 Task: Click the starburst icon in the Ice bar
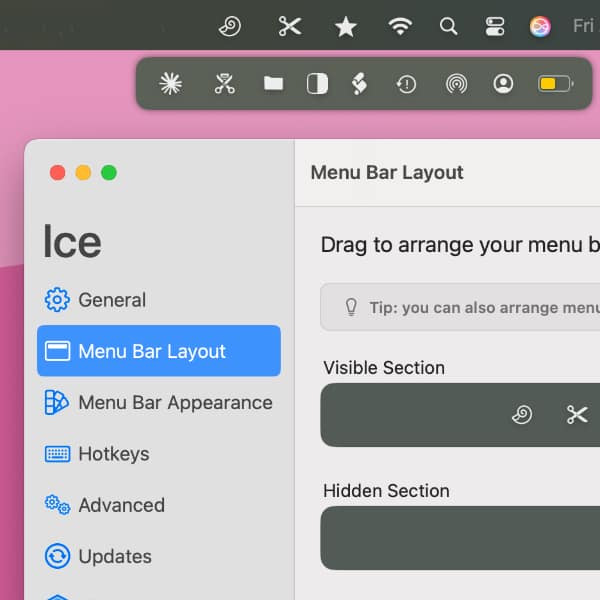coord(171,84)
